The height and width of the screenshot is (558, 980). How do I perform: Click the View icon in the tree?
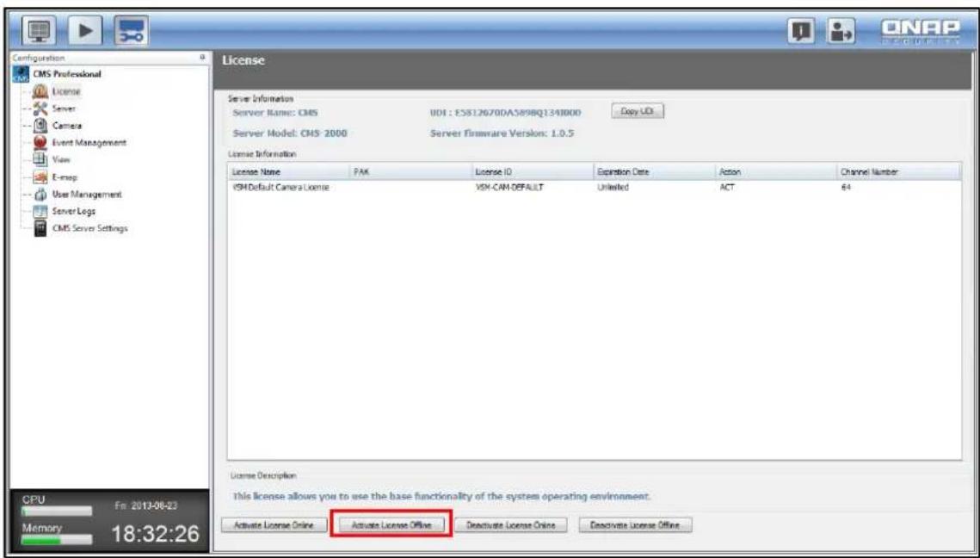click(40, 159)
